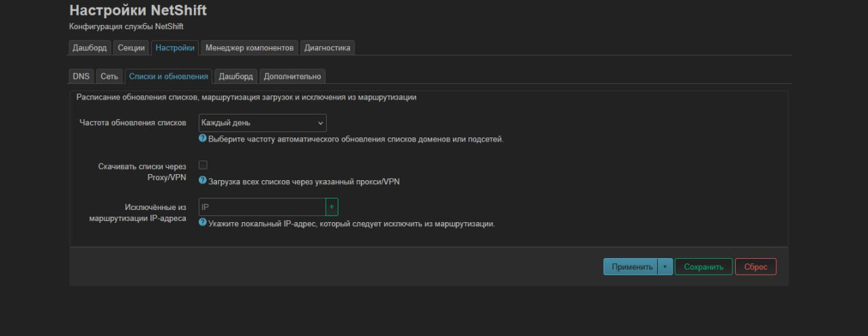Click the Применить button
The height and width of the screenshot is (336, 868).
(631, 267)
